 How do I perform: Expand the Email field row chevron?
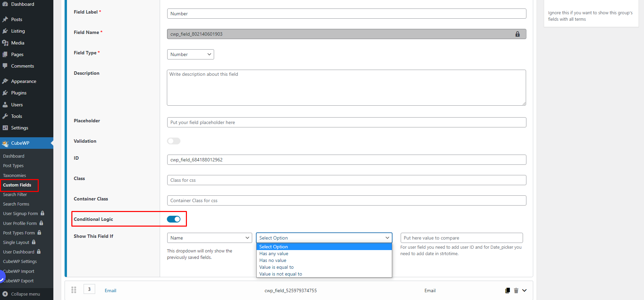(x=524, y=290)
